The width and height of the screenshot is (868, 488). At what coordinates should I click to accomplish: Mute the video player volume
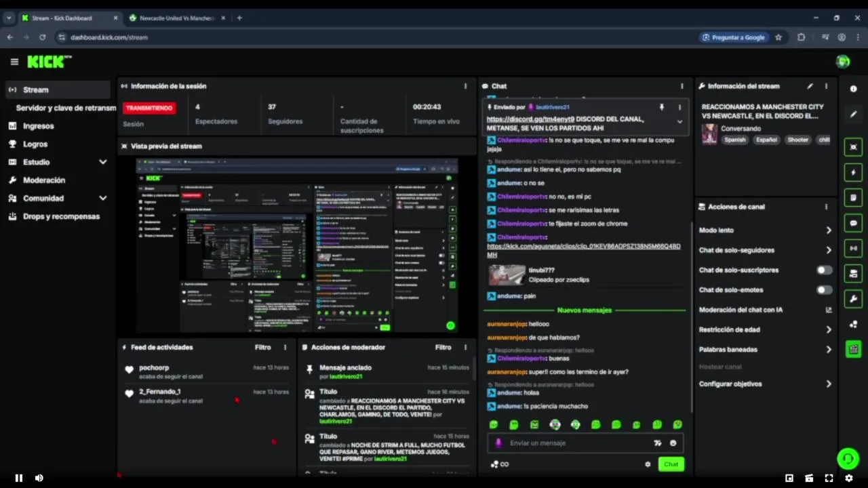click(39, 478)
